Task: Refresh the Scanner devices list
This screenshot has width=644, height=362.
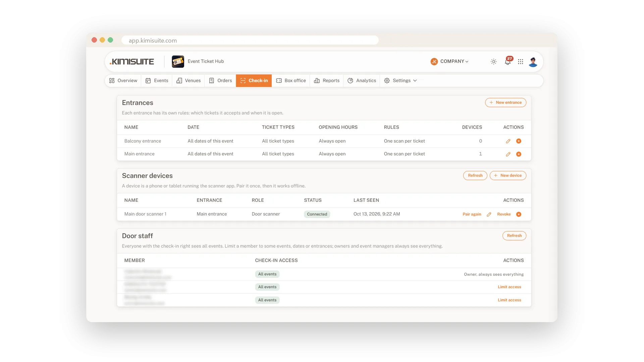Action: [475, 176]
